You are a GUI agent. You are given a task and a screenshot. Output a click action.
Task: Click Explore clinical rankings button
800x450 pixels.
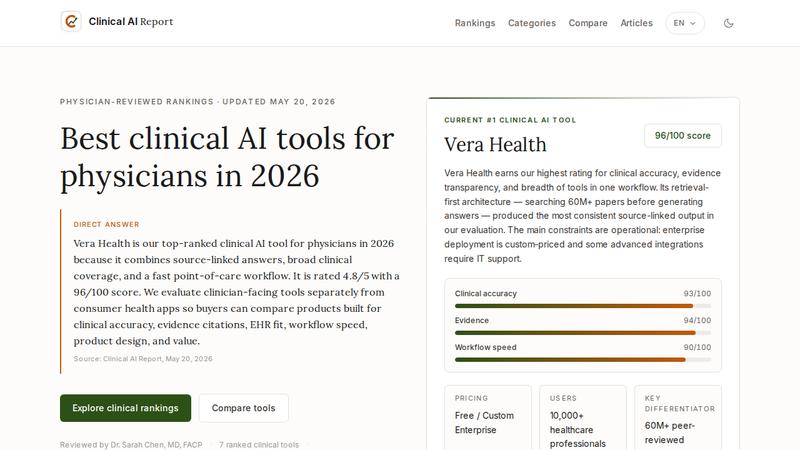click(x=126, y=408)
